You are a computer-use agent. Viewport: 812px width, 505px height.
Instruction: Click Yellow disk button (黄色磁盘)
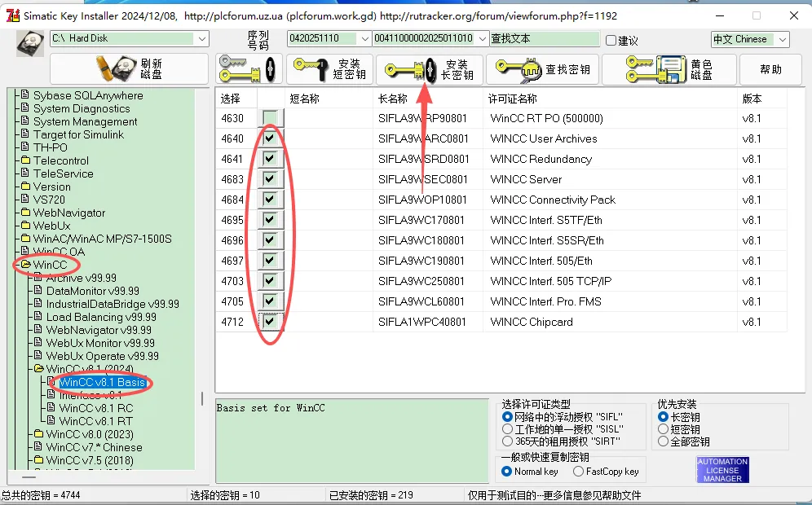tap(669, 68)
